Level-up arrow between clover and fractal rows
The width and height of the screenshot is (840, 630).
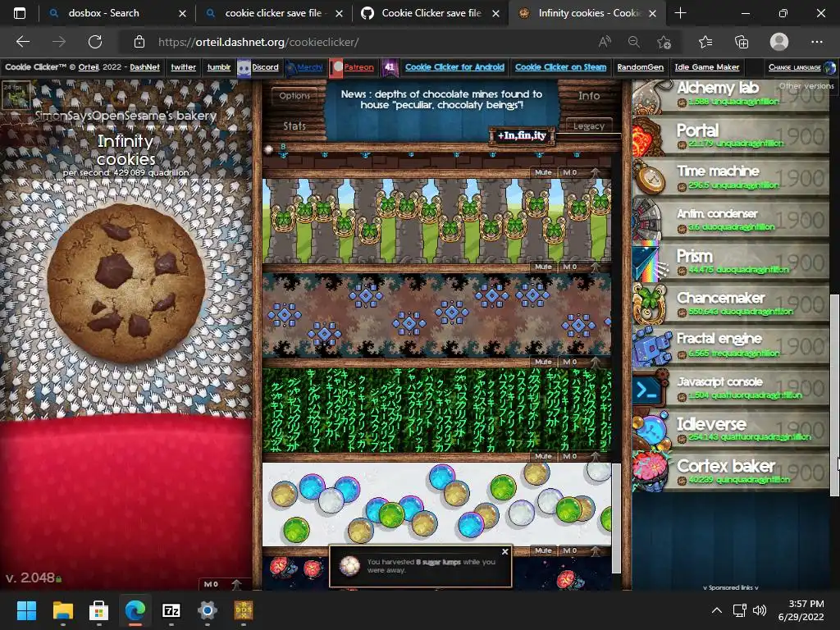(596, 267)
